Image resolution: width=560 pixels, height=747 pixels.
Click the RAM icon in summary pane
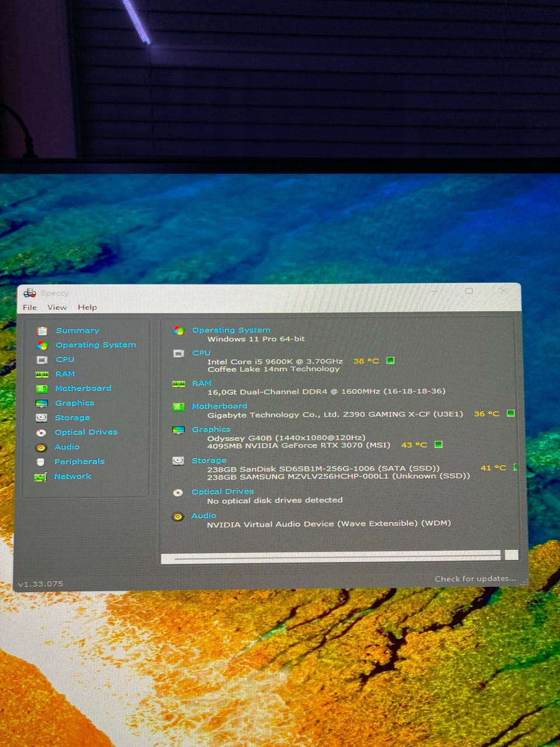click(178, 384)
